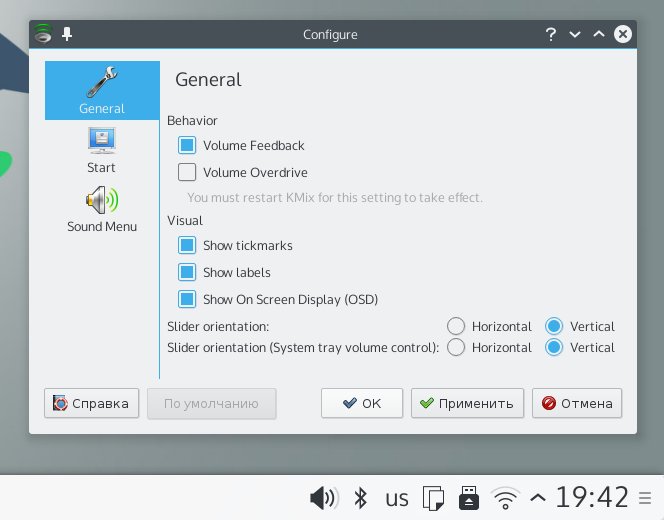Click the OK button
The height and width of the screenshot is (520, 664).
pyautogui.click(x=362, y=403)
